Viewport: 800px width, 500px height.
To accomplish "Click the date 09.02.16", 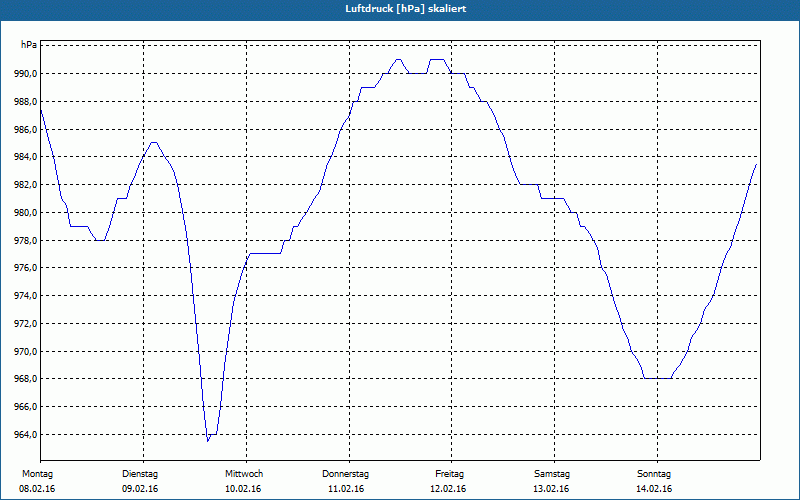I will click(x=140, y=489).
